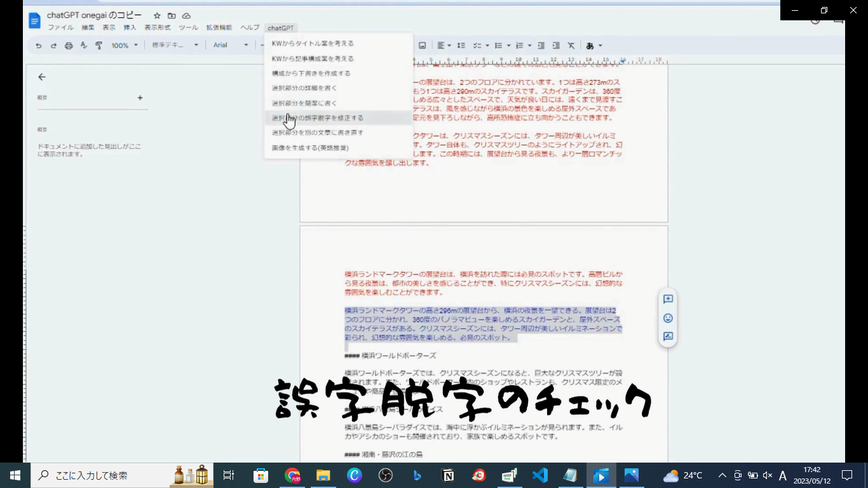Click the insert image toolbar icon
868x488 pixels.
422,46
